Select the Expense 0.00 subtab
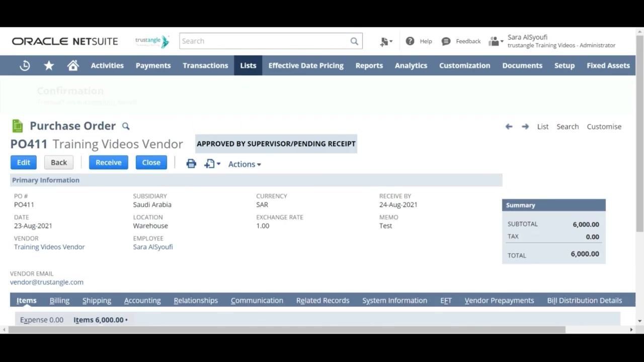The height and width of the screenshot is (362, 644). pos(42,320)
